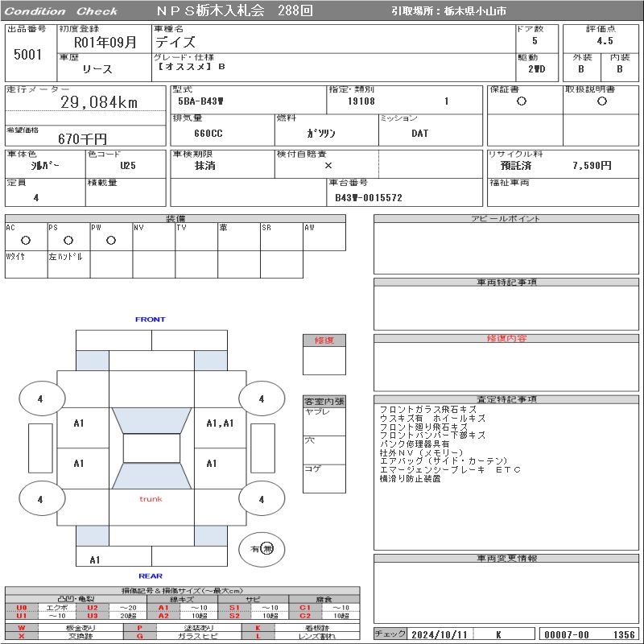Image resolution: width=644 pixels, height=644 pixels.
Task: Click the red U0 legend code
Action: [x=22, y=608]
